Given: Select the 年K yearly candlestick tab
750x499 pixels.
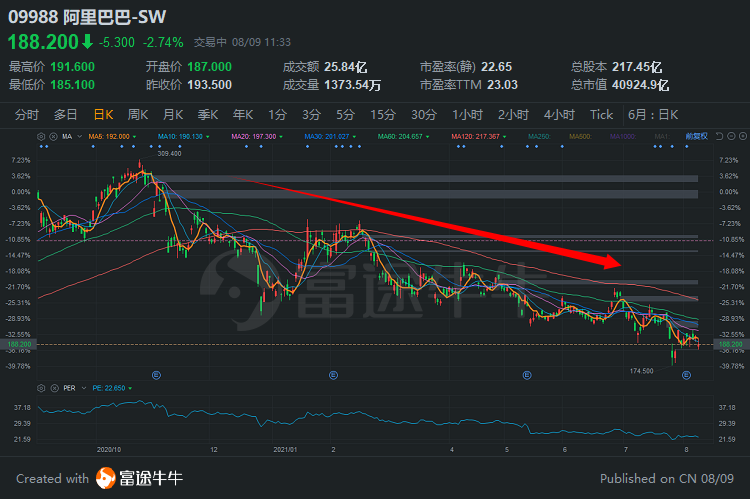Looking at the screenshot, I should (243, 115).
